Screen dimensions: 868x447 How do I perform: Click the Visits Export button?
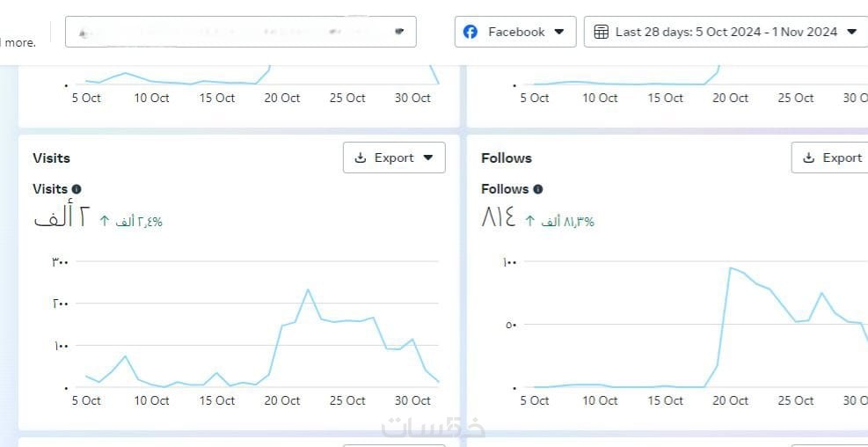pos(394,158)
